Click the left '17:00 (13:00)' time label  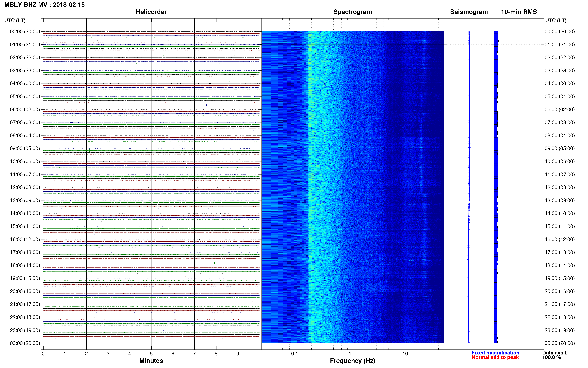25,252
